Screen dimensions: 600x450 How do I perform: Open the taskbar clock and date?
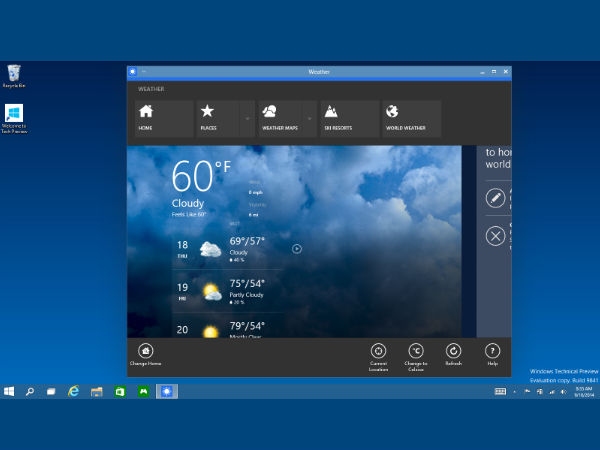[x=584, y=391]
